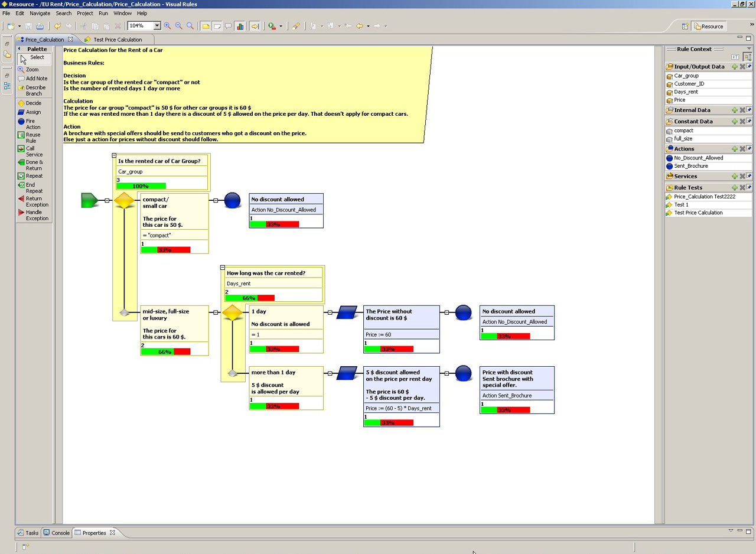
Task: Open the 104% zoom level dropdown
Action: coord(158,25)
